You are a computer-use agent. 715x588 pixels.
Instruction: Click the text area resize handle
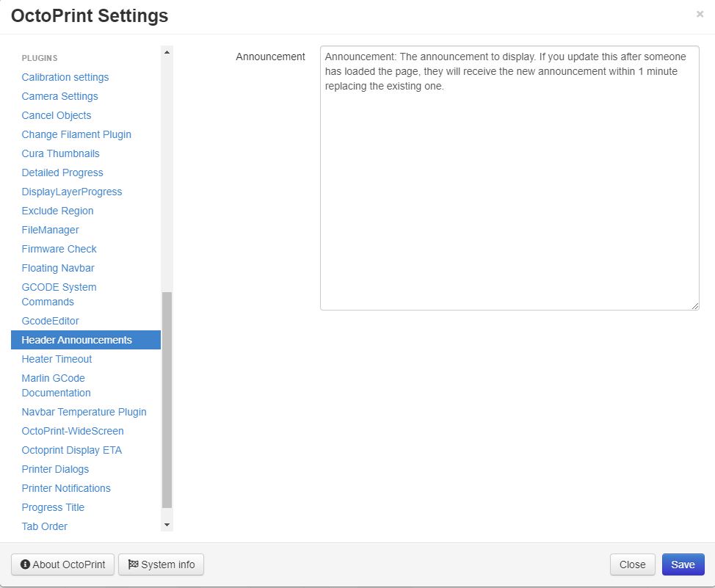[695, 306]
